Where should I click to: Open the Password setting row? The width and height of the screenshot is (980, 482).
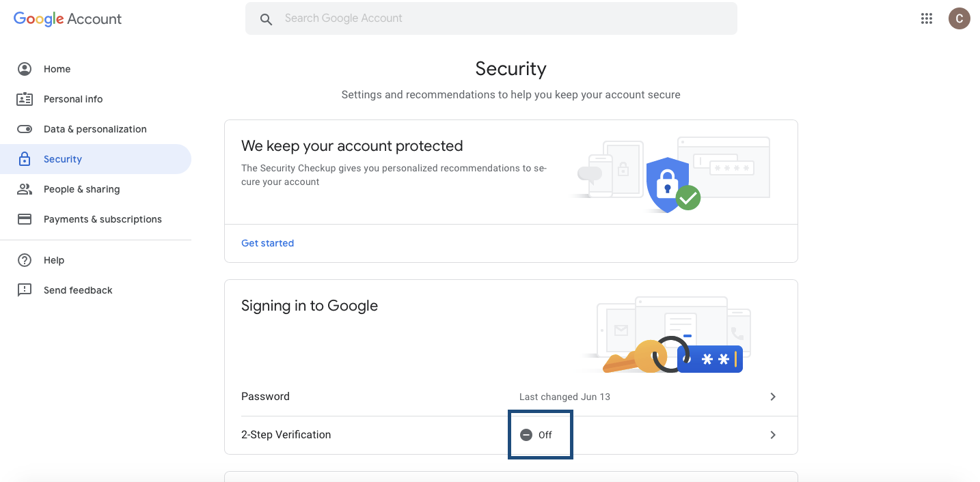click(x=265, y=397)
